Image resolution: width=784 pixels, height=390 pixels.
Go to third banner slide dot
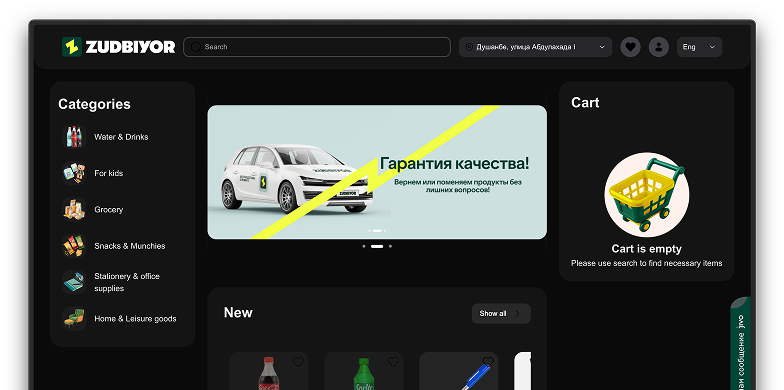(390, 246)
